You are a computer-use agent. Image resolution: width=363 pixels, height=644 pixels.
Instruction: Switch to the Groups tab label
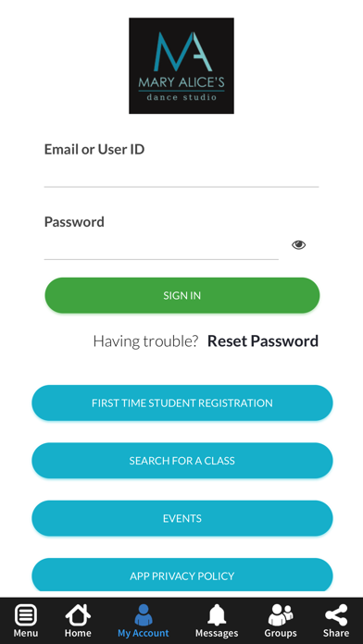click(281, 633)
